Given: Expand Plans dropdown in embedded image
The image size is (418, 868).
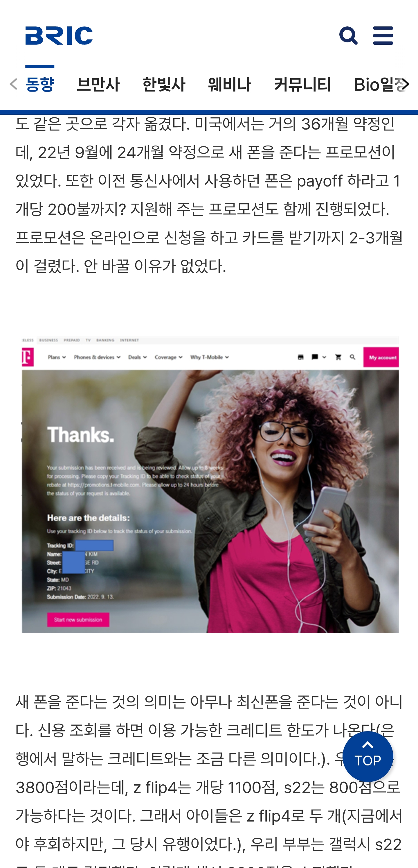Looking at the screenshot, I should (x=57, y=357).
